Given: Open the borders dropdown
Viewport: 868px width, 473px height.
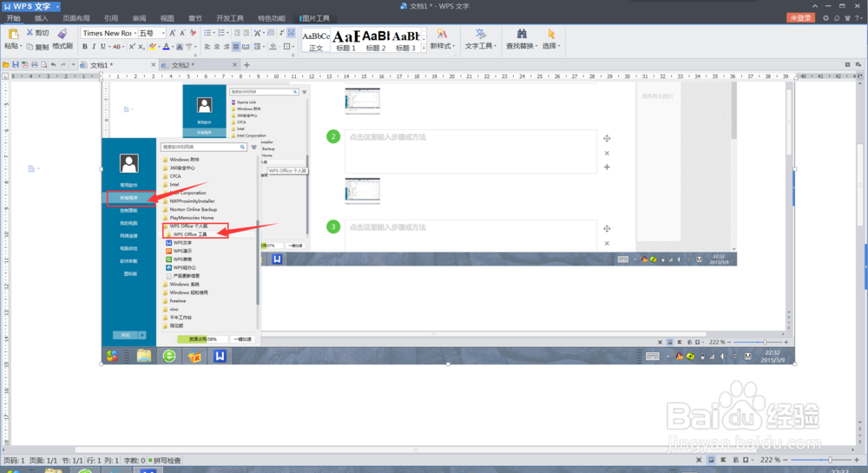Looking at the screenshot, I should click(x=293, y=47).
